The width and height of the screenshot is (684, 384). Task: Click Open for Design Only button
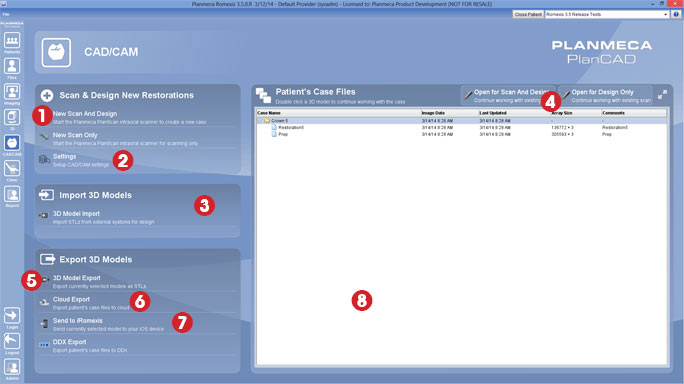(x=605, y=96)
